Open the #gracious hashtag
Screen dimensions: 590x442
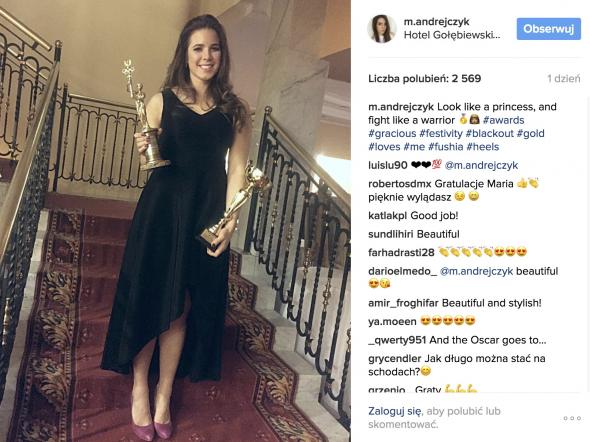(392, 133)
